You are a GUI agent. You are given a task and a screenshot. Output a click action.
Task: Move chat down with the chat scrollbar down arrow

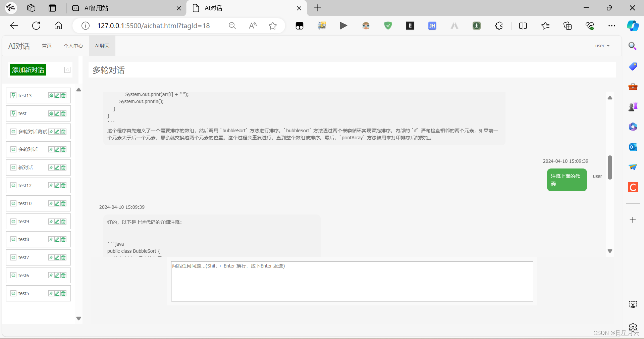[610, 251]
